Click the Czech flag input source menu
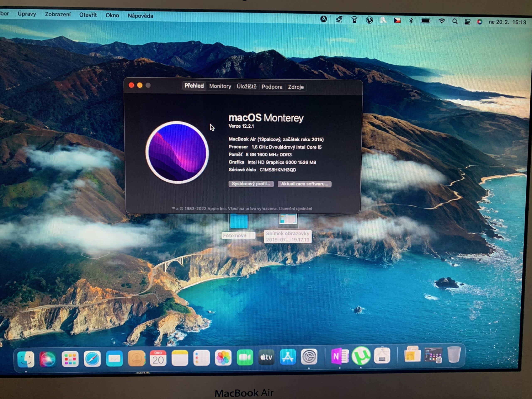Screen dimensions: 532x399 pos(397,21)
